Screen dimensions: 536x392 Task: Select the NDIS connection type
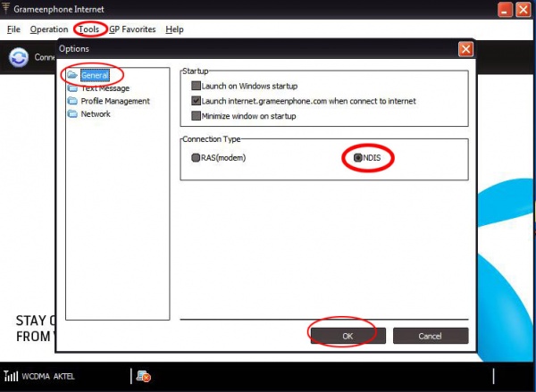click(357, 157)
